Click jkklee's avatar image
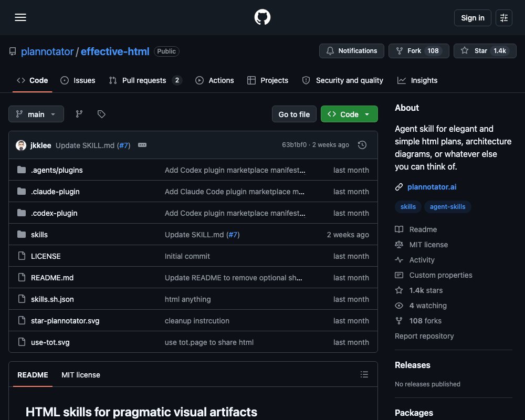The height and width of the screenshot is (420, 525). pyautogui.click(x=21, y=145)
